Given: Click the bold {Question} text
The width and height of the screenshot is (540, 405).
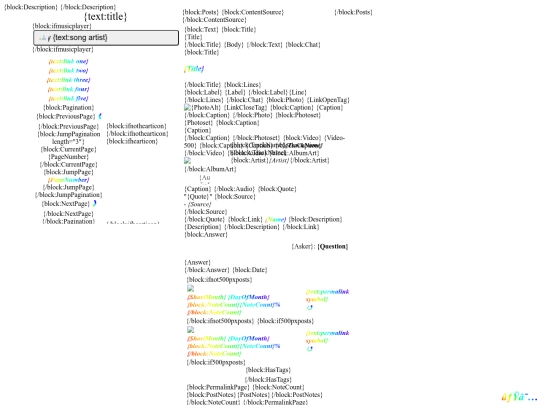Looking at the screenshot, I should (x=333, y=246).
